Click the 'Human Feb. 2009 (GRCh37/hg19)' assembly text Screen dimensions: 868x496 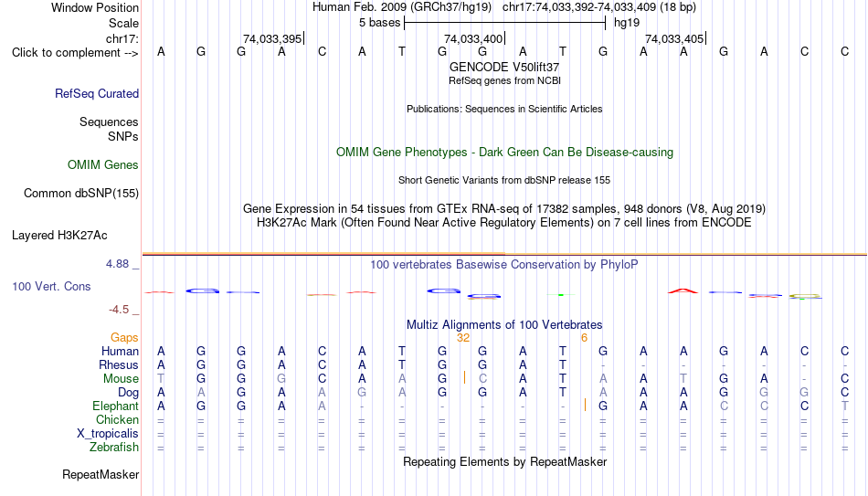click(x=402, y=7)
